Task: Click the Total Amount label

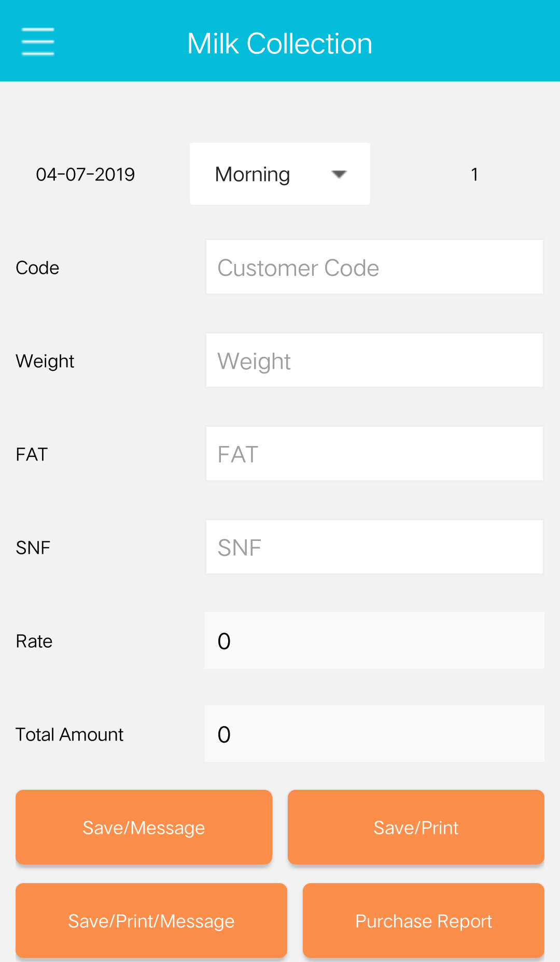Action: click(x=69, y=735)
